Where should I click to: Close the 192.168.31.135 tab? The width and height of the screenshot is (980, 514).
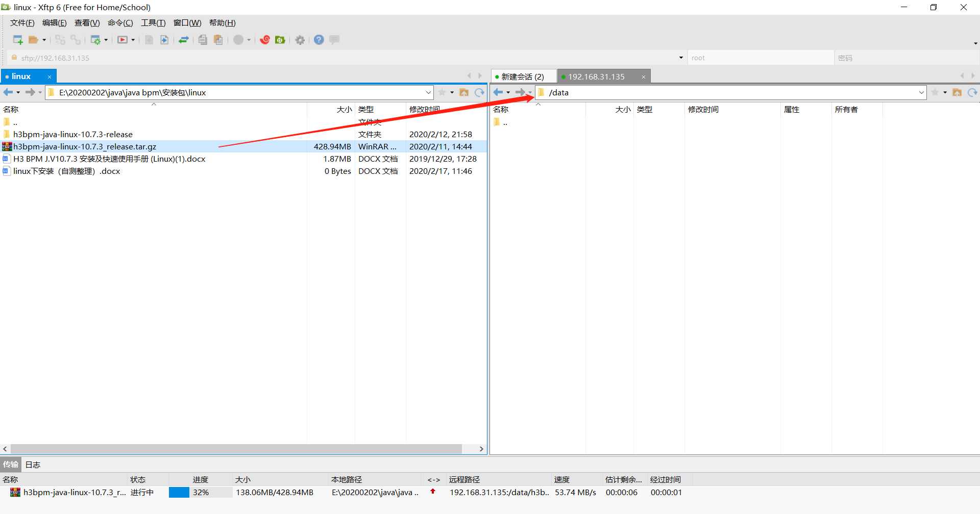(x=644, y=77)
